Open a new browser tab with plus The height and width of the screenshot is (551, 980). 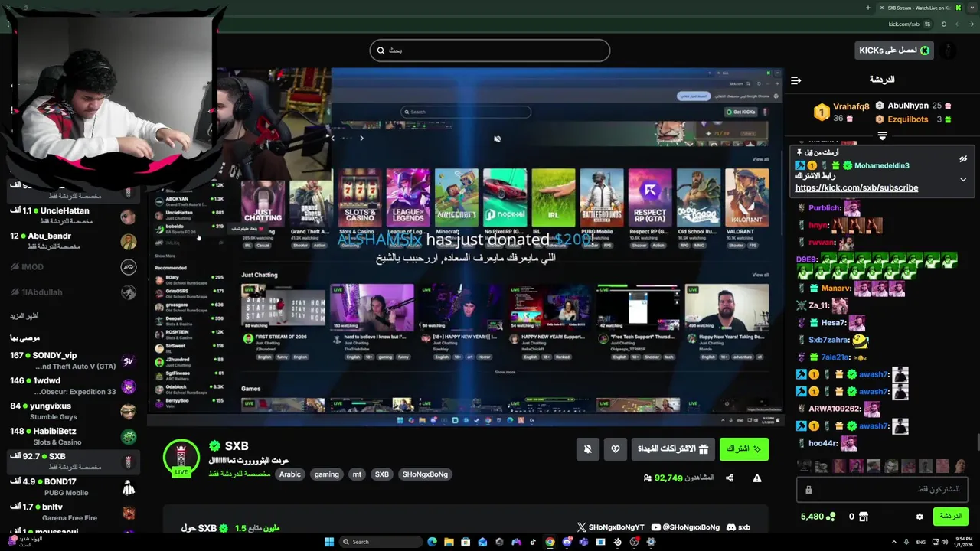(867, 8)
